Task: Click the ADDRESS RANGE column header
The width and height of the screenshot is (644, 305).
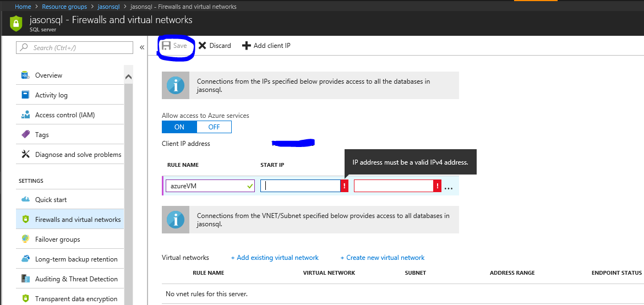Action: pyautogui.click(x=512, y=273)
